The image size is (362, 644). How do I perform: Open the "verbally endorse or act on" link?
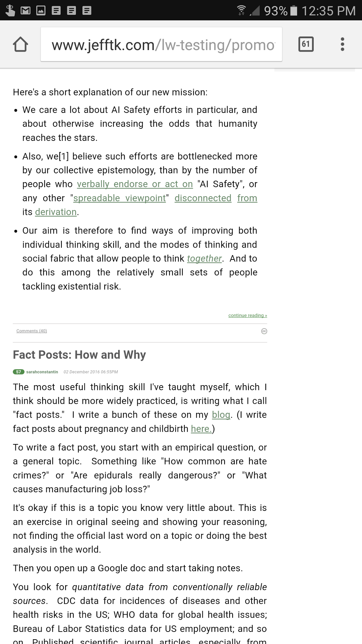pos(135,184)
